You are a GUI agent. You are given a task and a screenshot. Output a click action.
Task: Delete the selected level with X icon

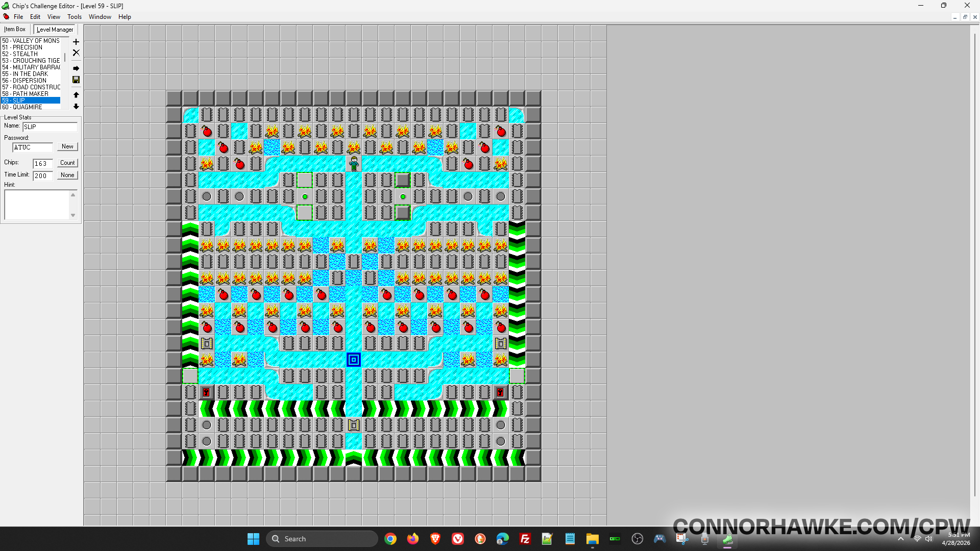click(76, 53)
